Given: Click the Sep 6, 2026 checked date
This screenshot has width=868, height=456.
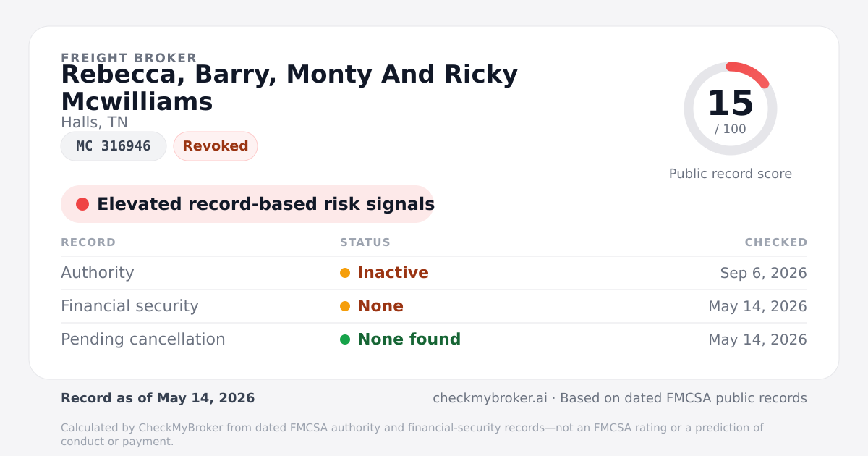Looking at the screenshot, I should click(x=763, y=273).
